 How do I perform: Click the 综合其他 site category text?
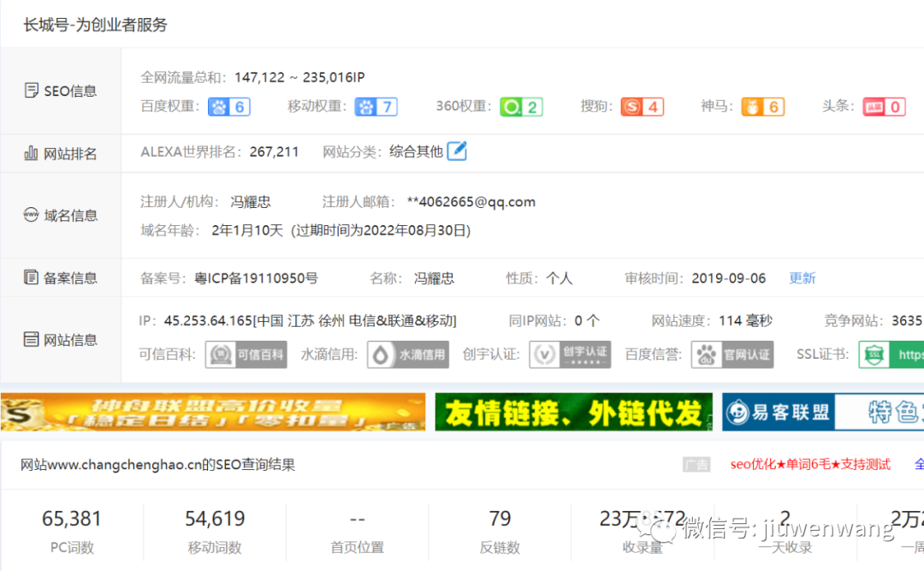click(x=416, y=152)
